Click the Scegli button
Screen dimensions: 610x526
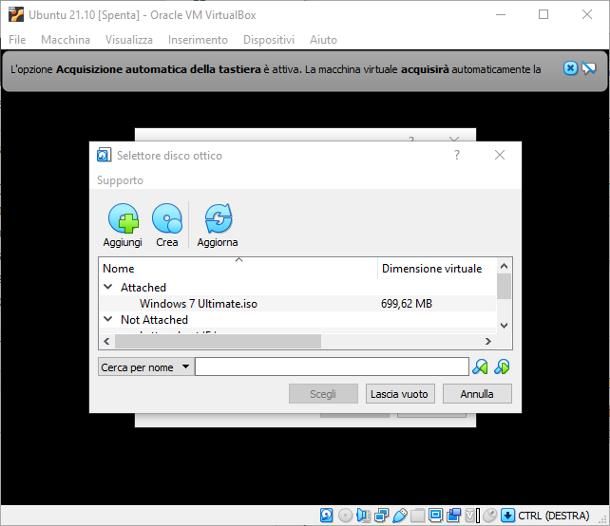323,394
